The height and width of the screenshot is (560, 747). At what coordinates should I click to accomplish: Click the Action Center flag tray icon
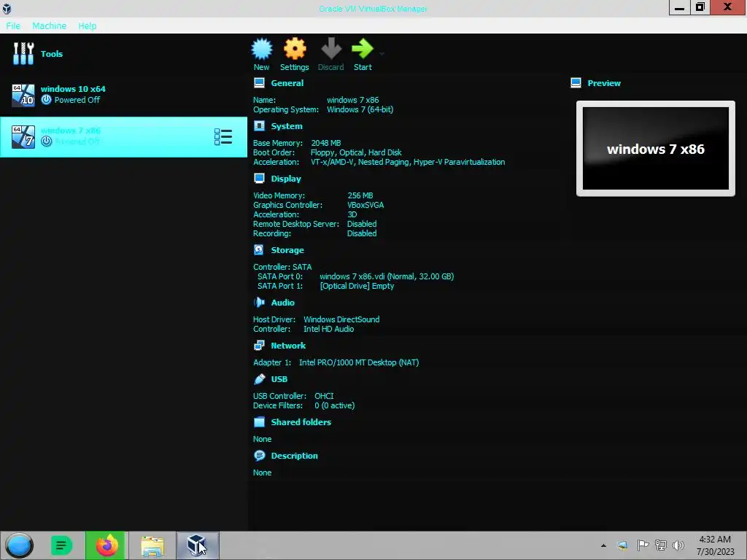click(642, 545)
